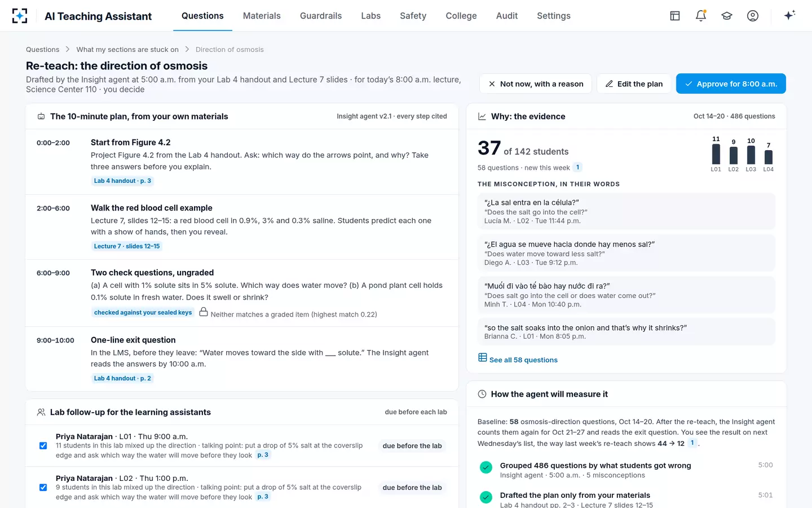Open the p. 3 citation in the L01 row
The image size is (812, 508).
[x=263, y=455]
